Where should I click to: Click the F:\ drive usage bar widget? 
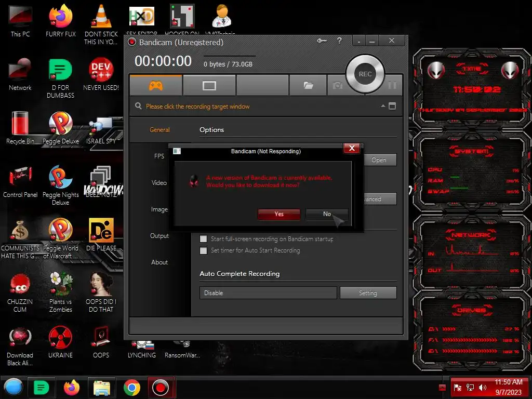pyautogui.click(x=470, y=340)
